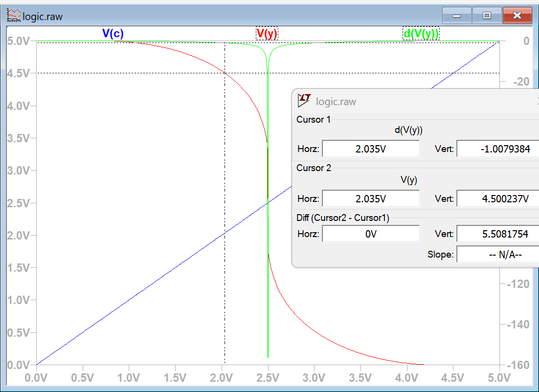The image size is (539, 392).
Task: Click the 2.5V label on horizontal axis
Action: tap(268, 378)
